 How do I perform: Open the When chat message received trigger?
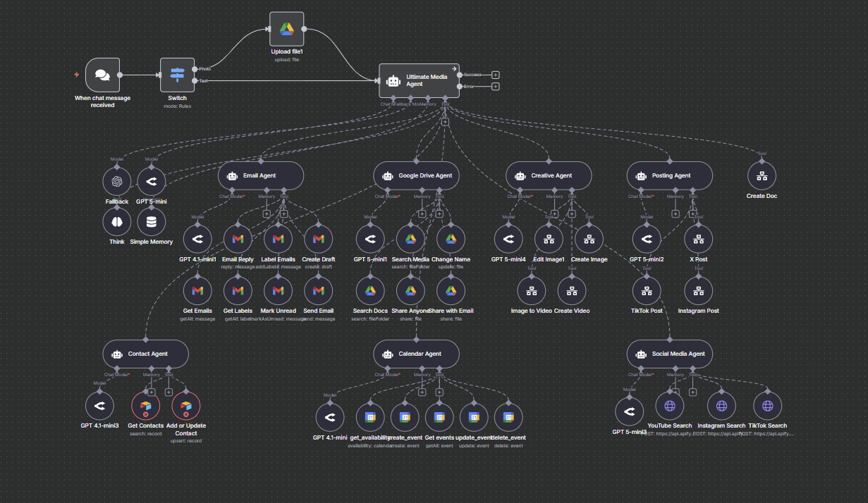(102, 76)
